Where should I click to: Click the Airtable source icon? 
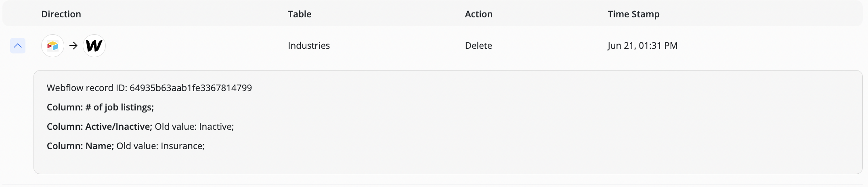52,46
